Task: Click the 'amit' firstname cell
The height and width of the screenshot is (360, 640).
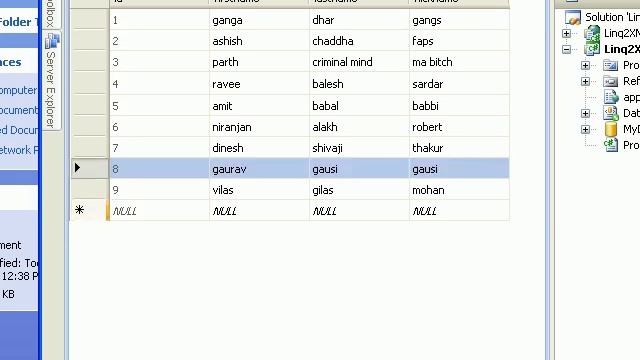Action: pyautogui.click(x=259, y=106)
